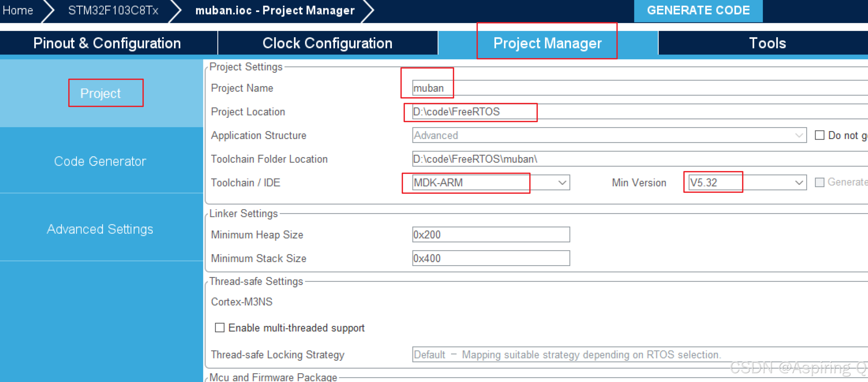Click the Project Name input field
Screen dimensions: 868x382
[x=640, y=88]
